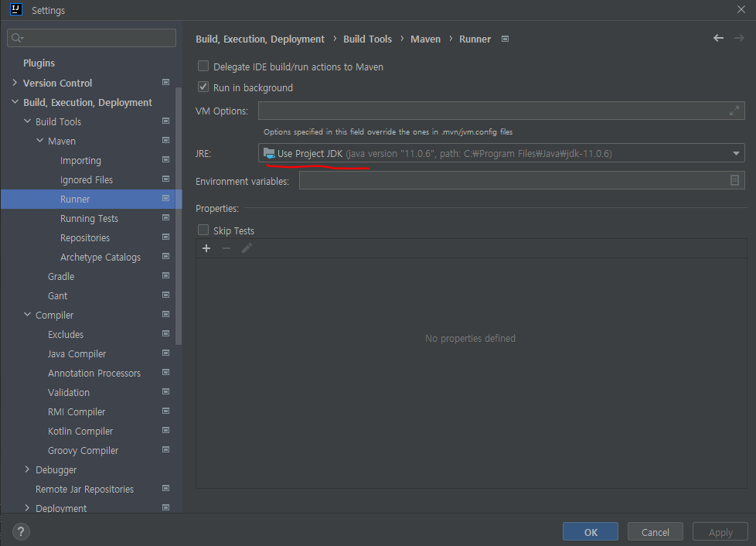Select Plugins in the settings tree
This screenshot has height=546, width=756.
click(39, 63)
